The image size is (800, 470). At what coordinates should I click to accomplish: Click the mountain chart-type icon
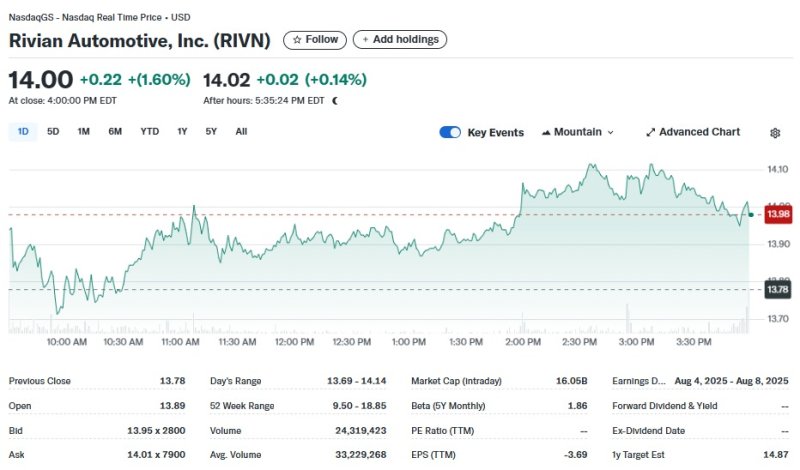click(x=546, y=133)
